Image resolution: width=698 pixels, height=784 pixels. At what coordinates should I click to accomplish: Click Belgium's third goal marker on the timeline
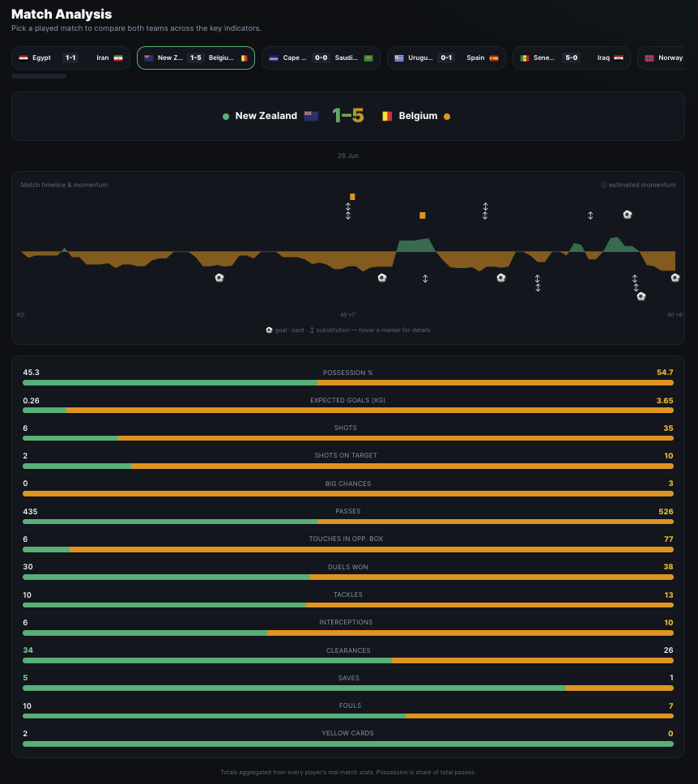501,278
